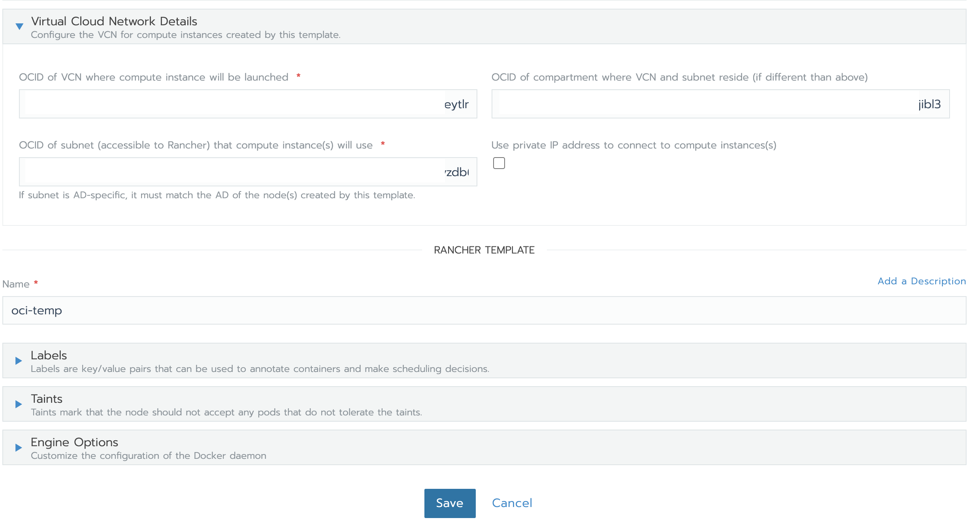Screen dimensions: 980x522
Task: Open 'Add a Description'
Action: (922, 281)
